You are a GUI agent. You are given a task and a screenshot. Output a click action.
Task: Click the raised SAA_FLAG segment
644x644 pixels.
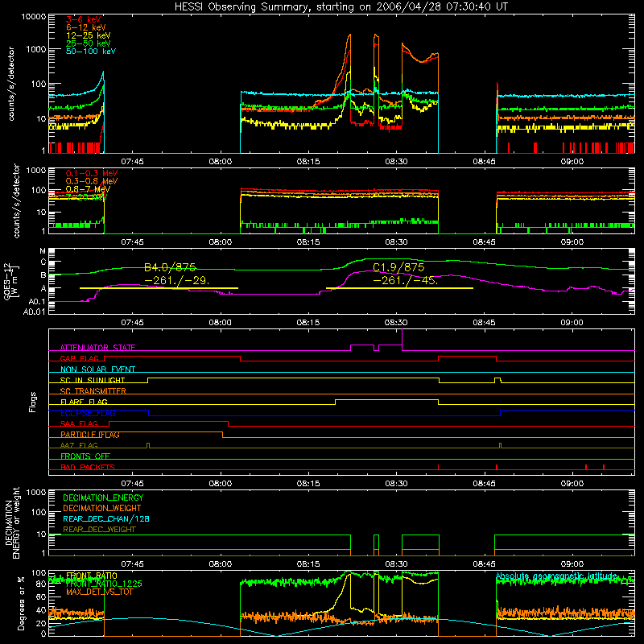point(168,422)
